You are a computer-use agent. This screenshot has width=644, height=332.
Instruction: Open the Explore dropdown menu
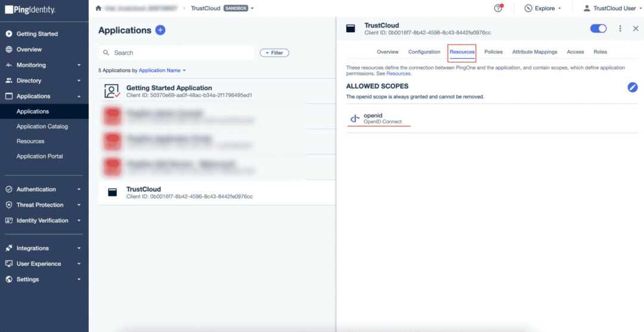tap(543, 8)
